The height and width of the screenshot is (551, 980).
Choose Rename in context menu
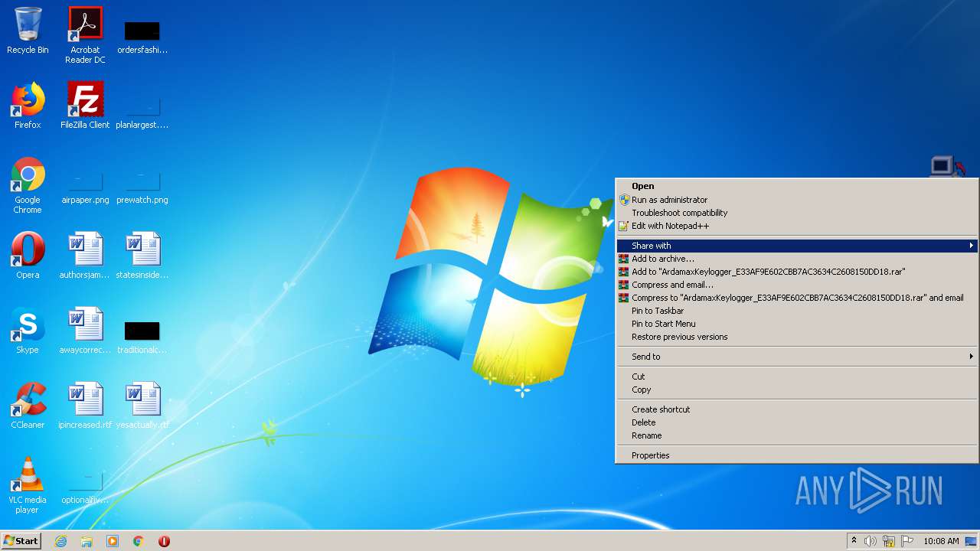(x=797, y=435)
